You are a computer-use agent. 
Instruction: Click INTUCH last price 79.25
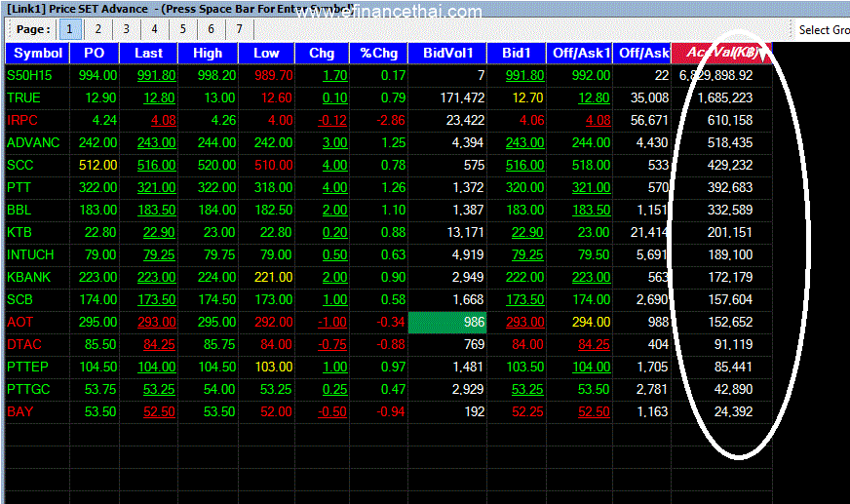159,254
